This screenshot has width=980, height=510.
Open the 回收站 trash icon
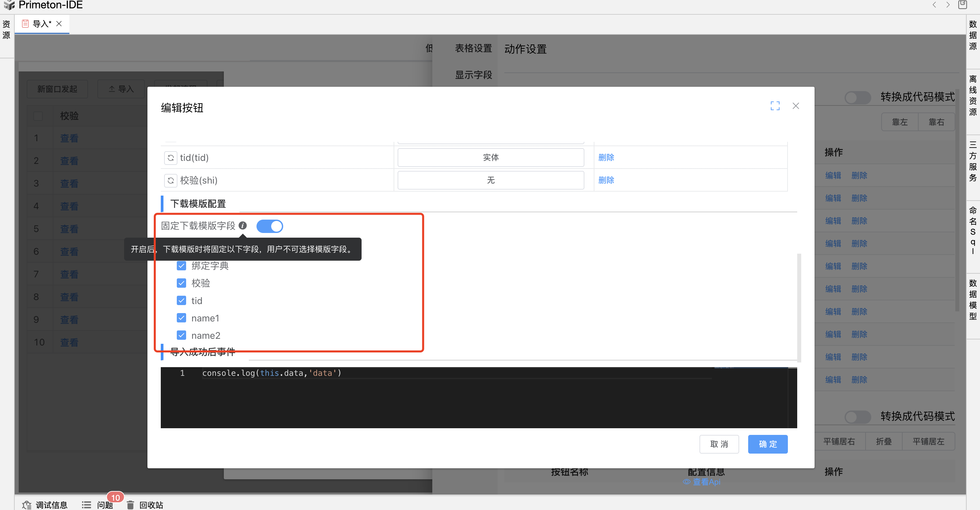[130, 505]
